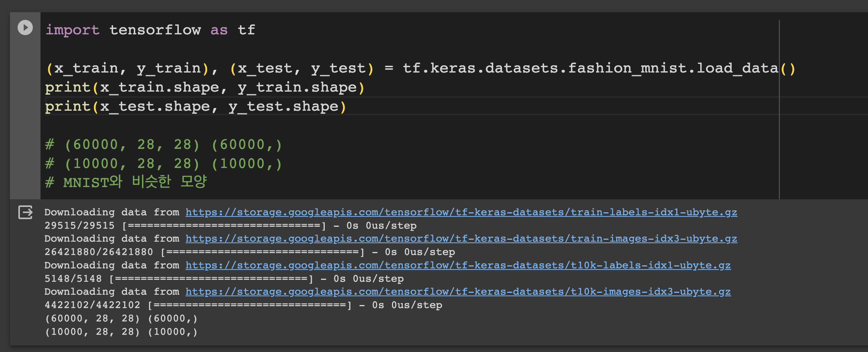Viewport: 868px width, 352px height.
Task: Click output line '29515/29515' progress
Action: [230, 226]
